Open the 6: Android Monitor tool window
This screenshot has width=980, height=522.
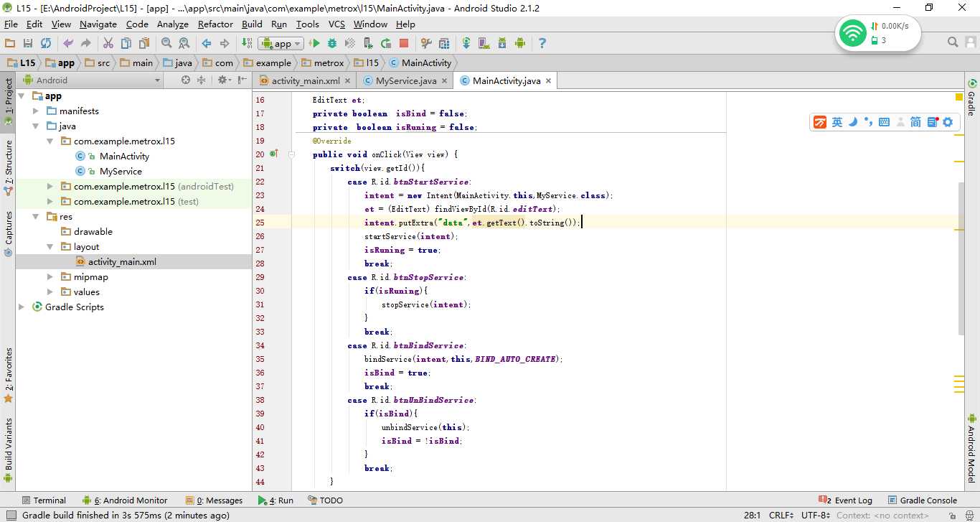click(125, 500)
